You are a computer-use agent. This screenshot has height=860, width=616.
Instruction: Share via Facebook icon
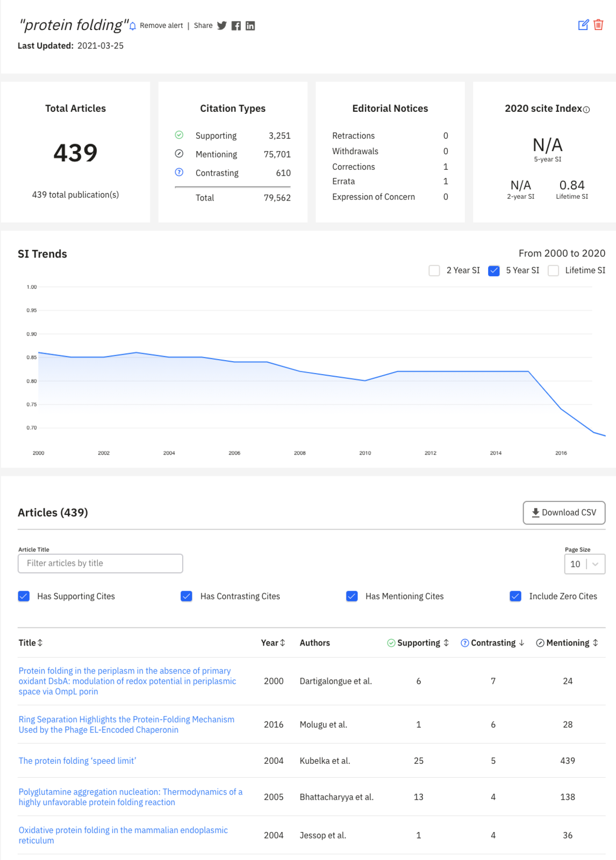(236, 26)
